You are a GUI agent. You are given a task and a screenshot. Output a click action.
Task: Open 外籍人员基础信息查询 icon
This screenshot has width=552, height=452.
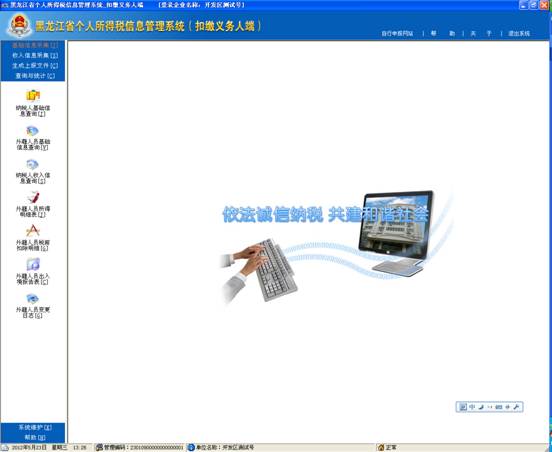tap(33, 131)
